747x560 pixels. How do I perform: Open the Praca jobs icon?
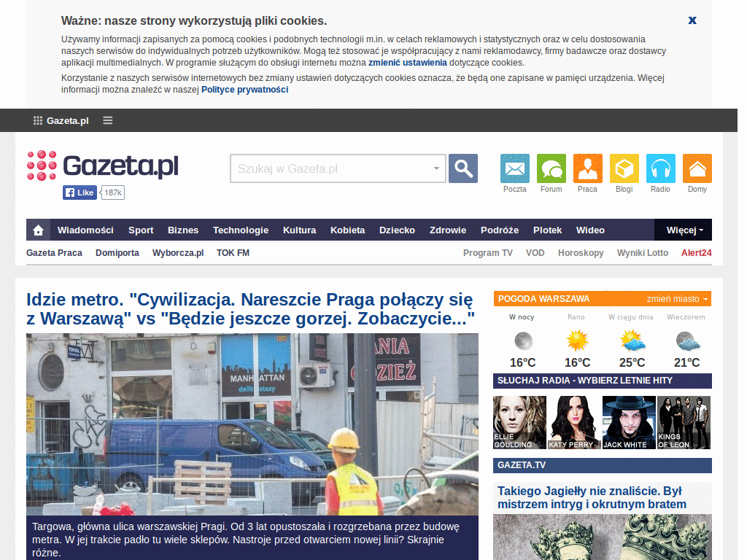coord(587,168)
